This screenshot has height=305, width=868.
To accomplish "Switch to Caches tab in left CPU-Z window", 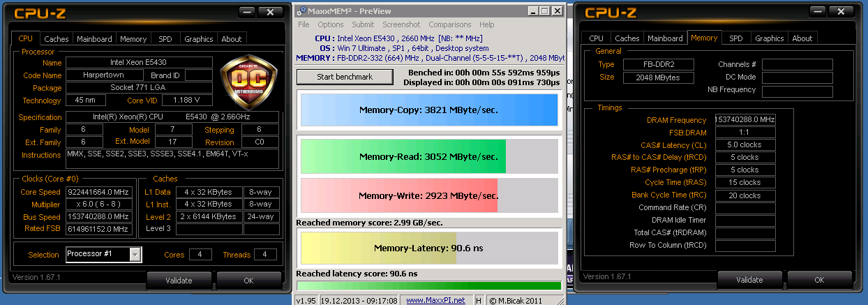I will [57, 39].
